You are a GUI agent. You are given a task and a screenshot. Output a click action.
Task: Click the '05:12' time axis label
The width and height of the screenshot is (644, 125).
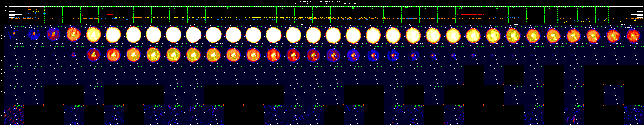point(87,24)
